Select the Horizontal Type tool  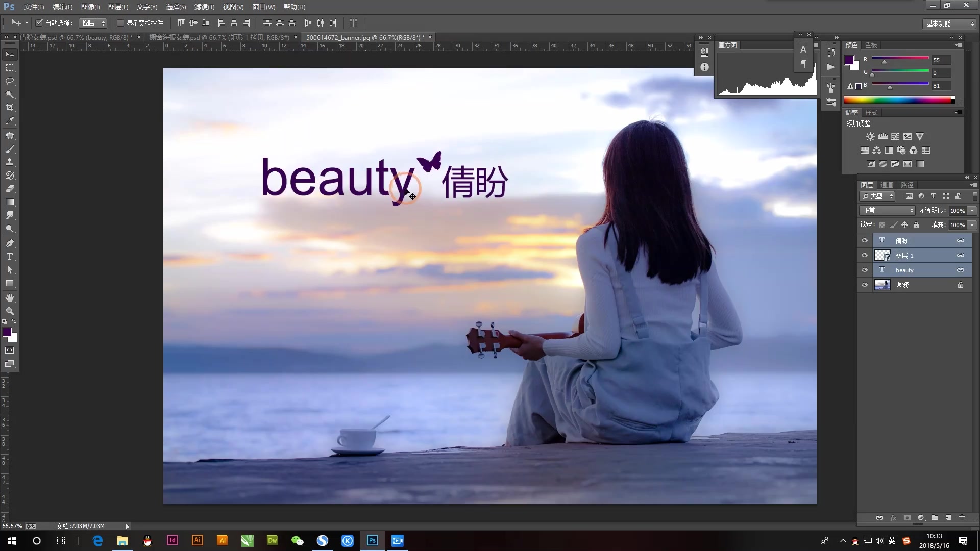tap(10, 257)
